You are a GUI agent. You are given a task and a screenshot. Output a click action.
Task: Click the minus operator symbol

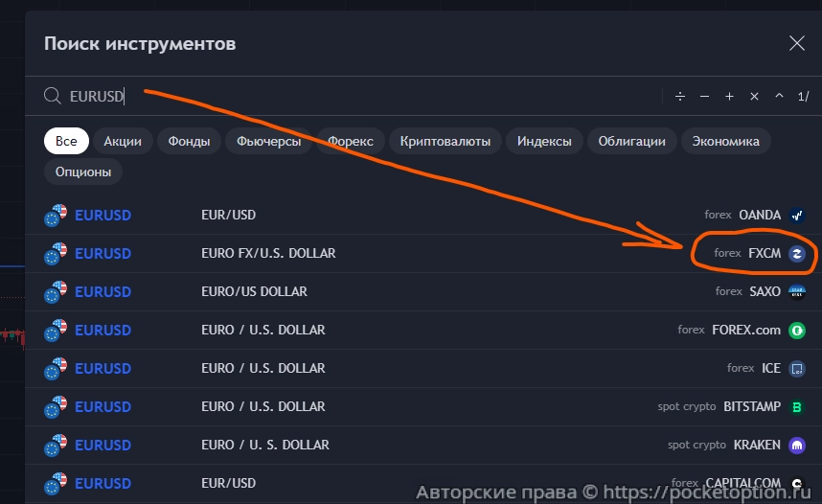click(x=704, y=96)
